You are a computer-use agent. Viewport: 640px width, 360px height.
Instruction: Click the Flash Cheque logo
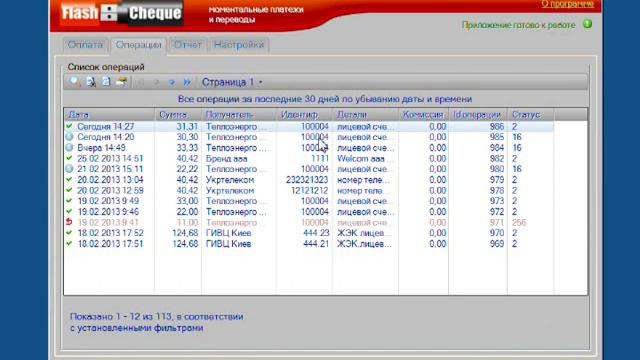(x=121, y=13)
